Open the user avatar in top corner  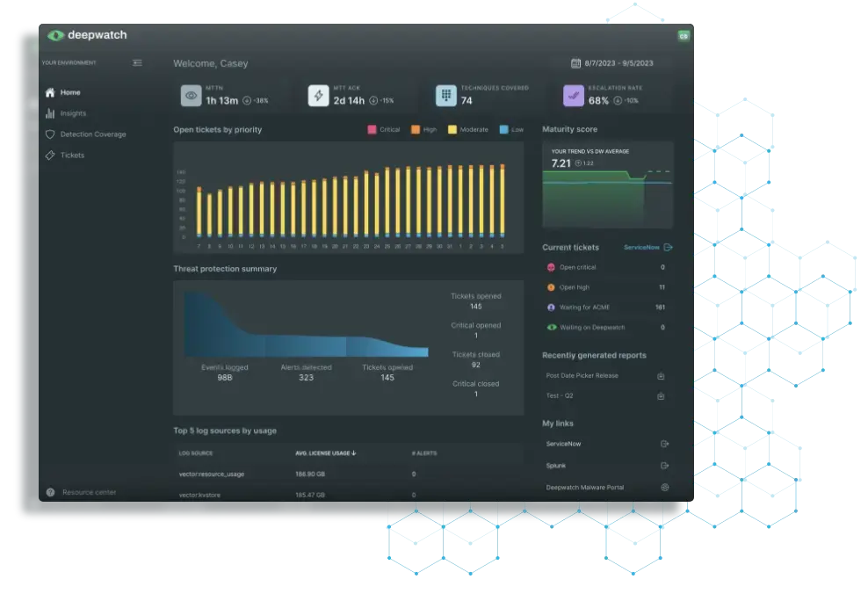684,36
